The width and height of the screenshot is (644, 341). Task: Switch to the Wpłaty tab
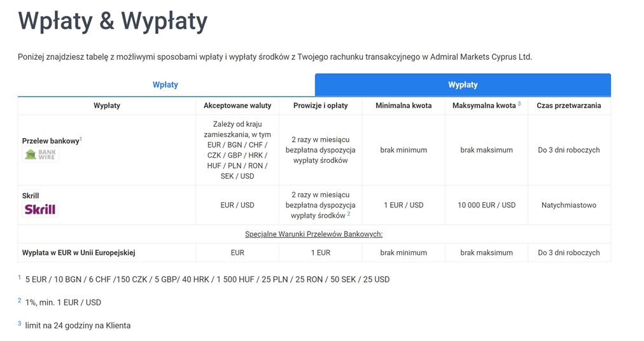[x=165, y=85]
